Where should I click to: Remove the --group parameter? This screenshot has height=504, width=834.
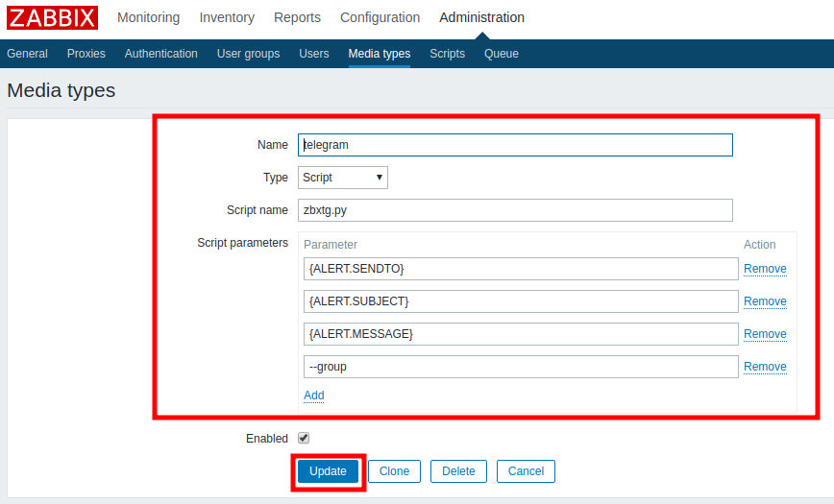click(765, 367)
